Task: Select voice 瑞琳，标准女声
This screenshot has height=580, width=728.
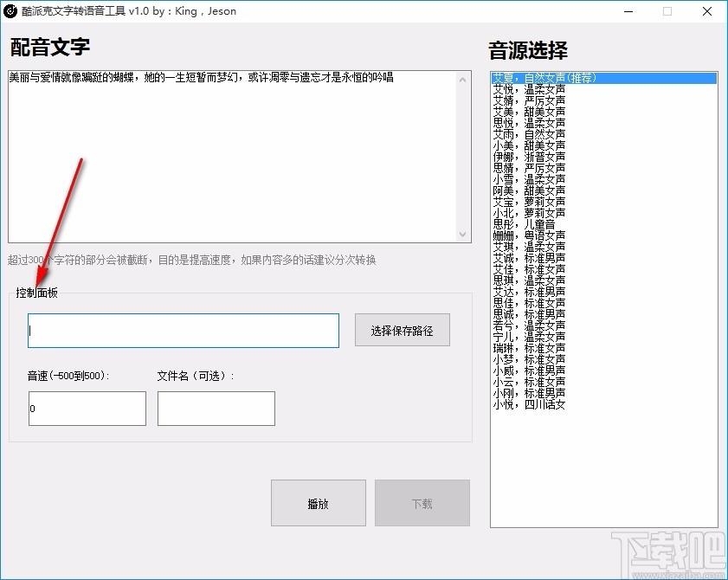Action: 603,348
